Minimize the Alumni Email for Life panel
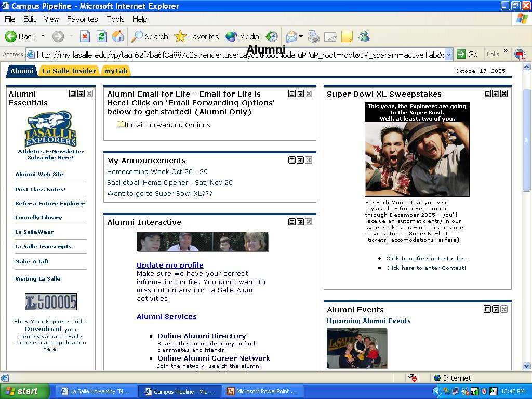 coord(300,94)
